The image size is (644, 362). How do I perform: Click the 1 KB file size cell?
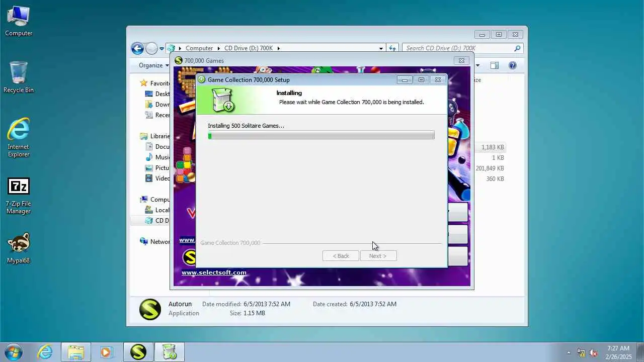(498, 158)
